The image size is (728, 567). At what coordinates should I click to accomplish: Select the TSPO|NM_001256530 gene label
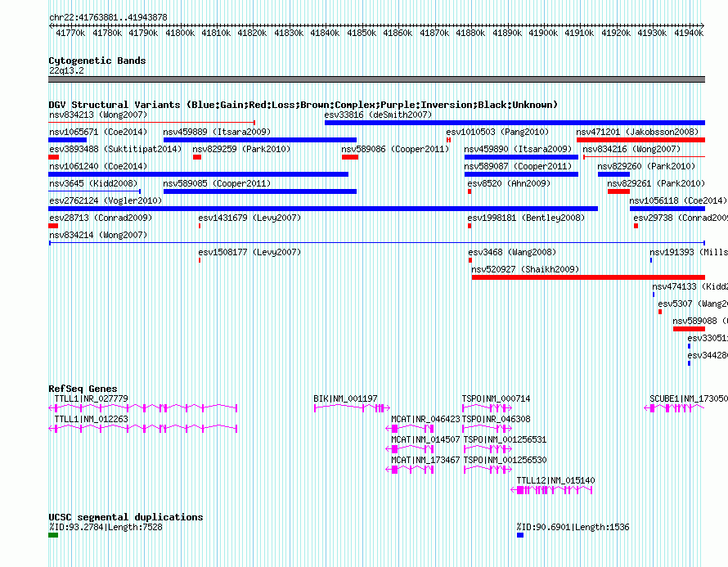pyautogui.click(x=504, y=460)
